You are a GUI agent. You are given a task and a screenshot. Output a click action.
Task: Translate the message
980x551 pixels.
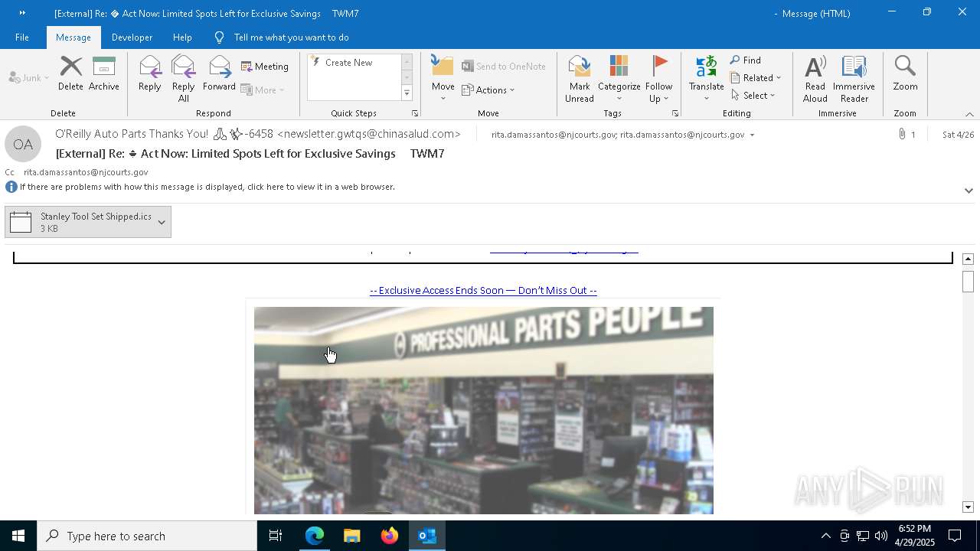tap(707, 79)
